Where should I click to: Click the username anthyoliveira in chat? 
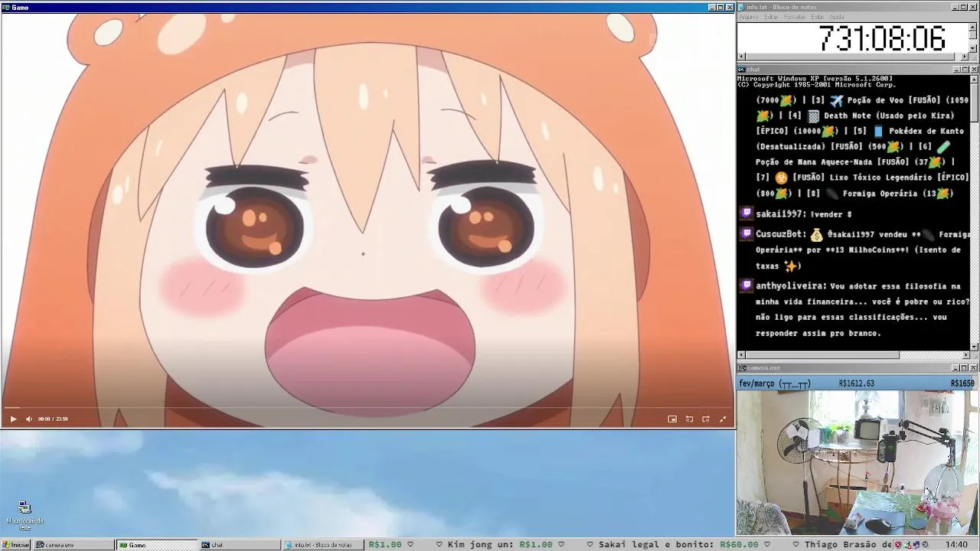click(791, 285)
